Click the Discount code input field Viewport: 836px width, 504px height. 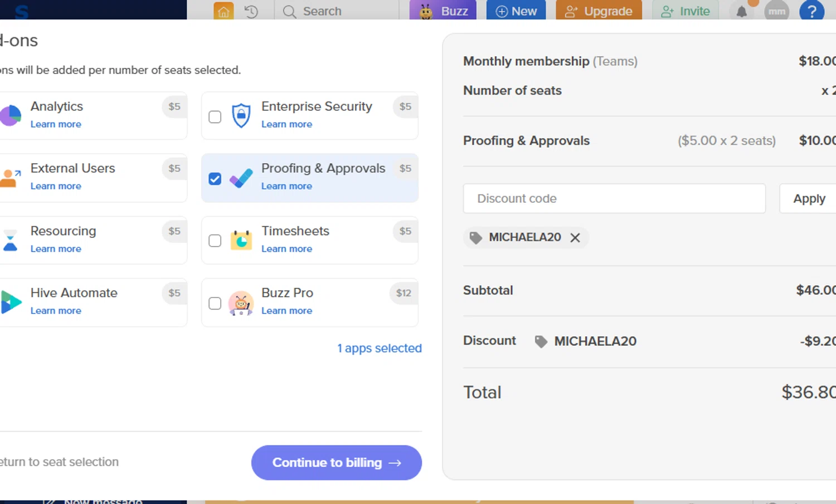(614, 198)
